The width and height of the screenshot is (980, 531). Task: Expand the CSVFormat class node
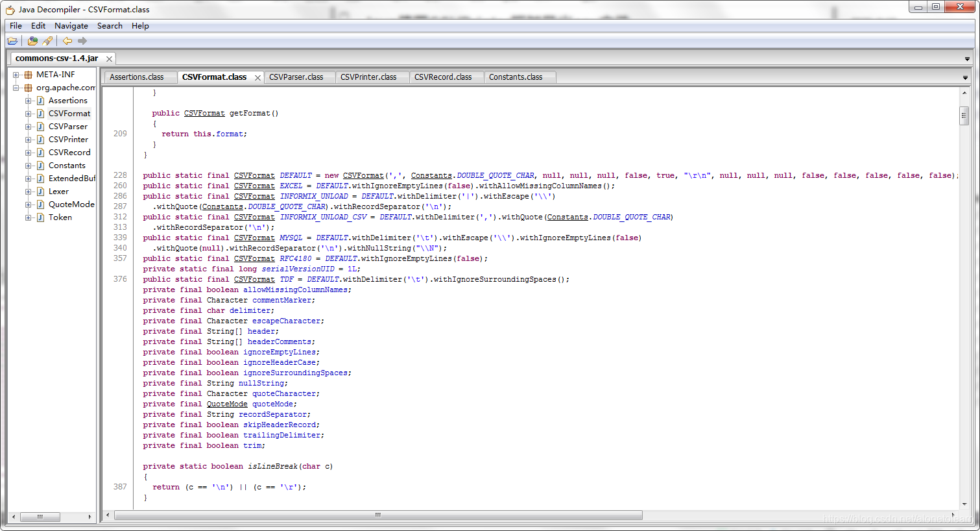[x=28, y=114]
